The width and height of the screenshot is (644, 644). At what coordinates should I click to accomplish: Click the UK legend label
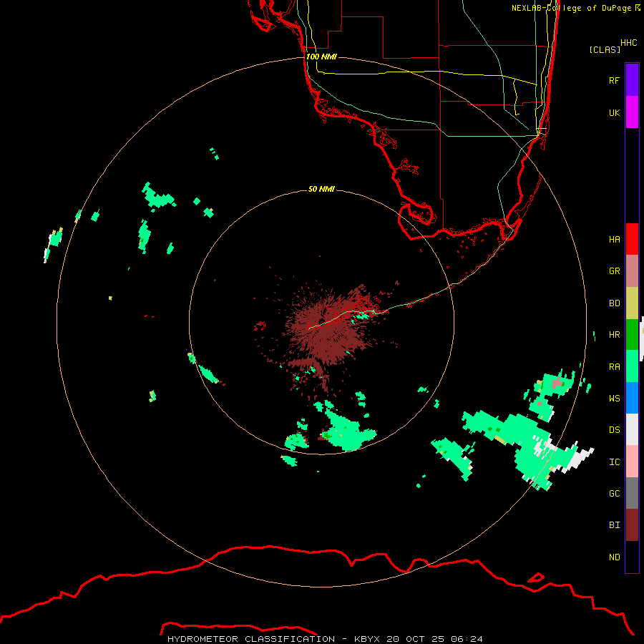coord(614,112)
